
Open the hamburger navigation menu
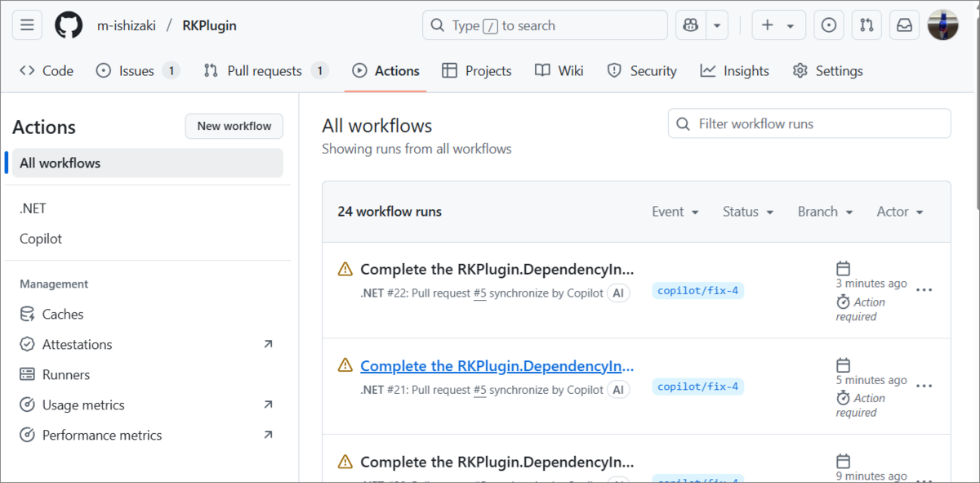(27, 25)
